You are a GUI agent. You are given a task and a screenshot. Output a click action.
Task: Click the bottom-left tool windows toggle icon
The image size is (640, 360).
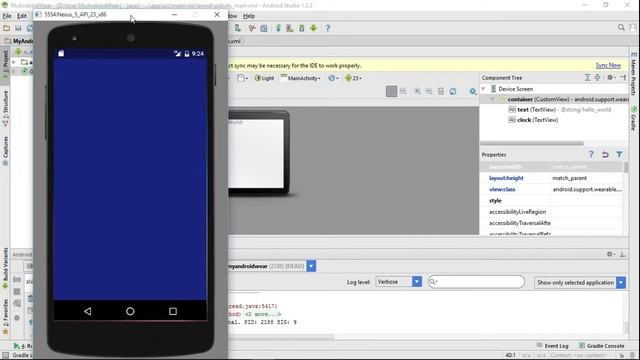[x=5, y=355]
